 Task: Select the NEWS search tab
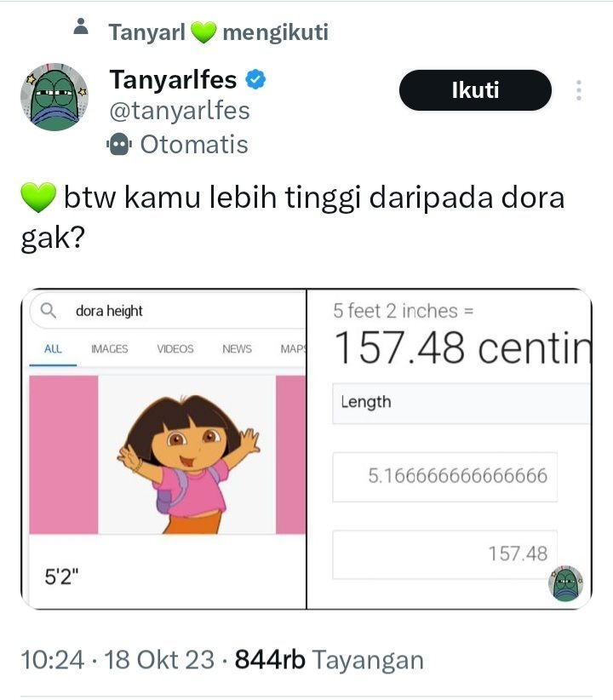(x=237, y=348)
